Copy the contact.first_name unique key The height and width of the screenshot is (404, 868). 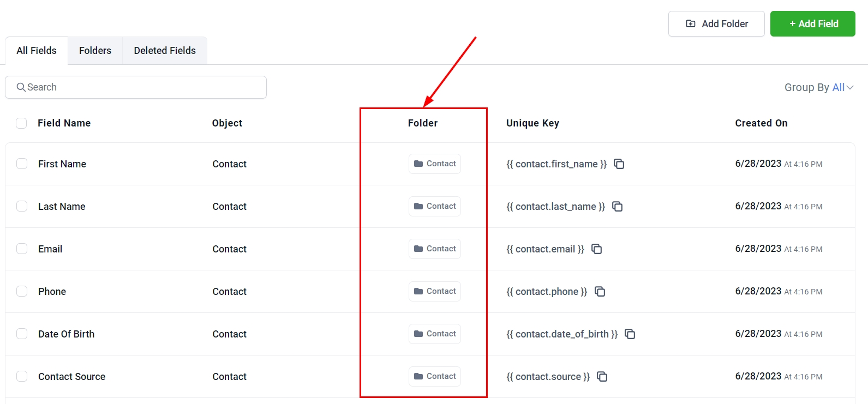[619, 164]
